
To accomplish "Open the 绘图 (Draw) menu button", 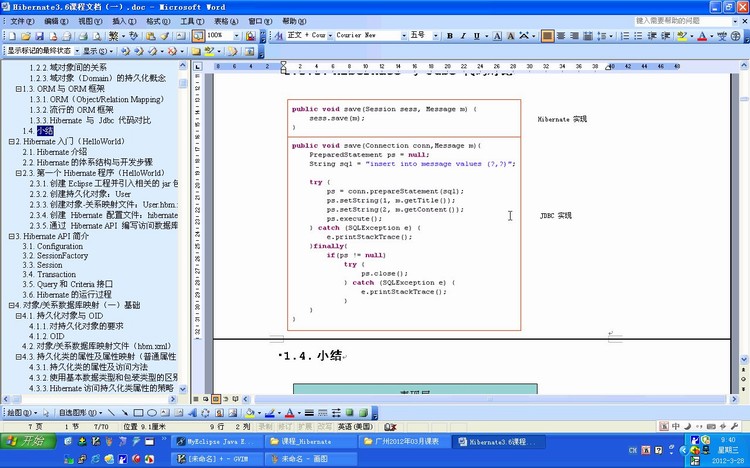I will [x=22, y=412].
